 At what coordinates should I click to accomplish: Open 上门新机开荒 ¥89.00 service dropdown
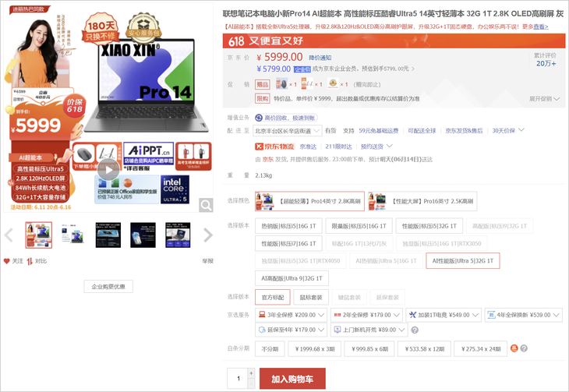pos(369,330)
